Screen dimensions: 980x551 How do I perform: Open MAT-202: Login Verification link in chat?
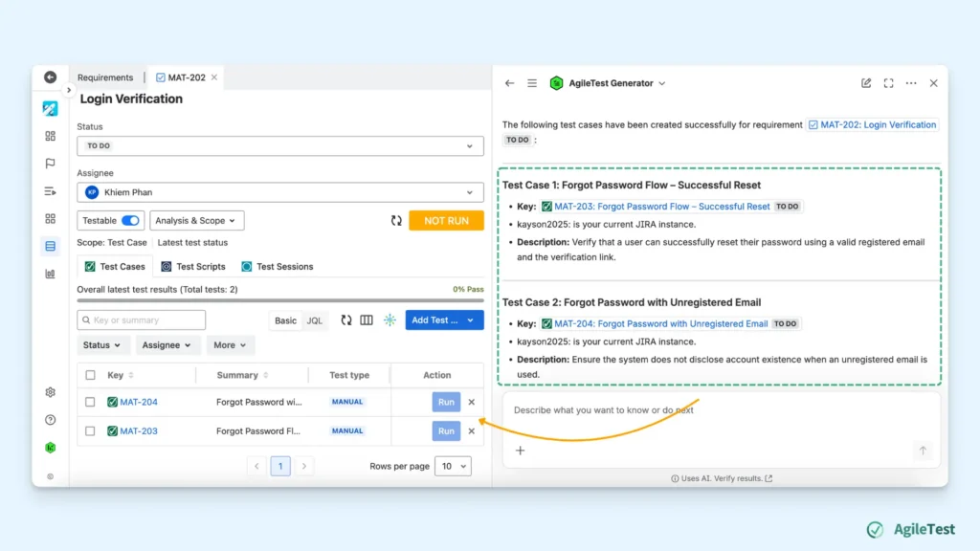tap(873, 125)
